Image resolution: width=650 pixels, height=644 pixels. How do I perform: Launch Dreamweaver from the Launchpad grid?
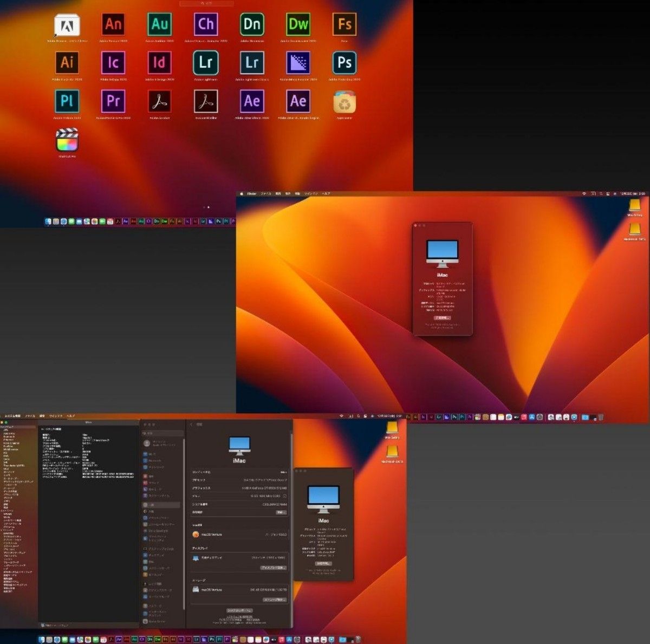(x=298, y=24)
